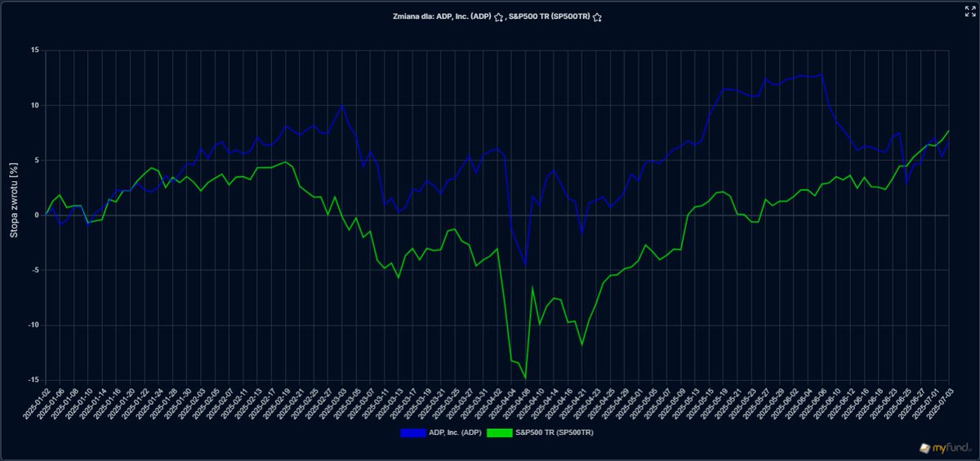Click the ADP line peak near 2025-03-03
The image size is (980, 461).
tap(341, 105)
